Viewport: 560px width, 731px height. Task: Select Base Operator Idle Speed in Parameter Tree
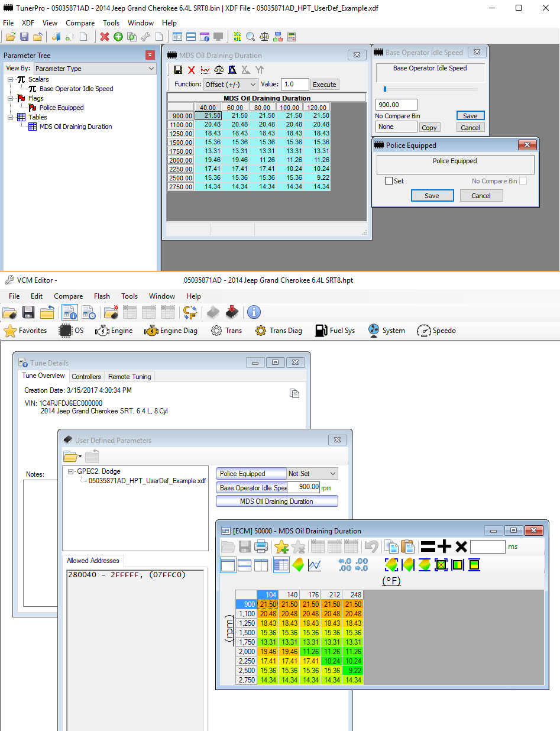76,89
